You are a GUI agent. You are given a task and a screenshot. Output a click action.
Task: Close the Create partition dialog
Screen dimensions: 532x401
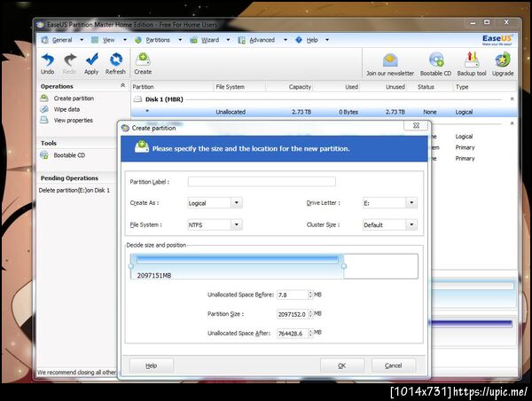coord(417,125)
